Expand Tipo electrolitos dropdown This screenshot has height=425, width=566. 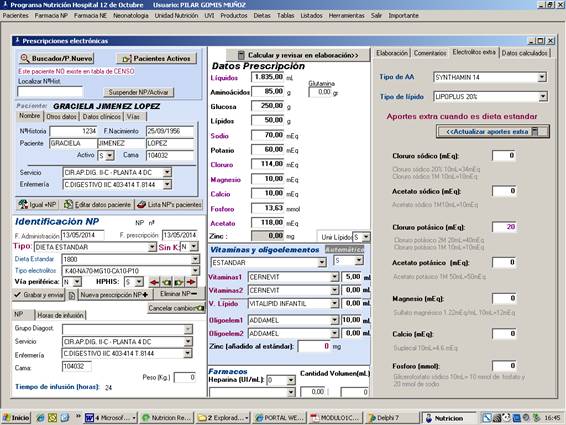(x=195, y=270)
